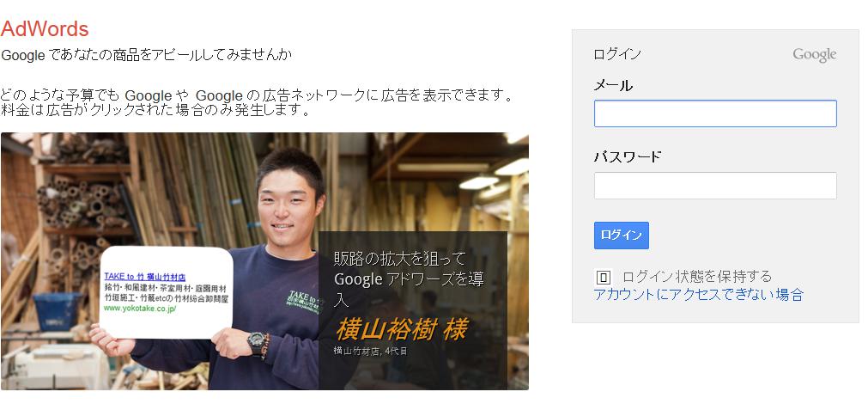
Task: Click the TAKE to 竹 横山竹材店 ad title
Action: [x=144, y=277]
